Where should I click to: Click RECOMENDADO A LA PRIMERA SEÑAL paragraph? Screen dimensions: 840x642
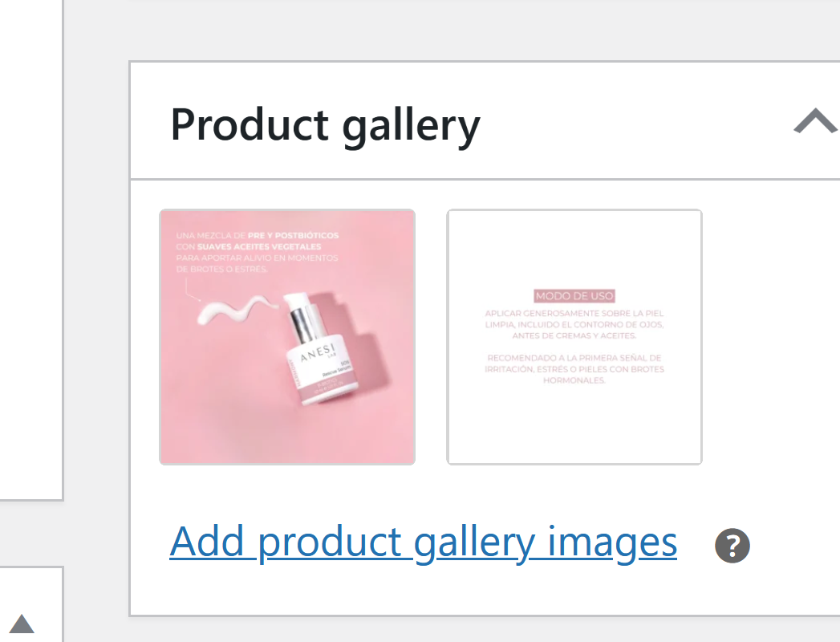pos(574,368)
